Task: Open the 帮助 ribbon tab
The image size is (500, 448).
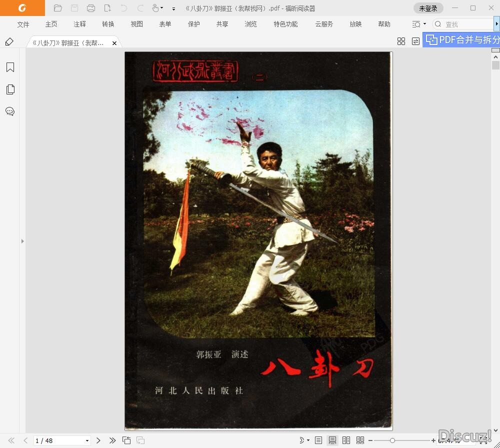Action: pos(384,24)
